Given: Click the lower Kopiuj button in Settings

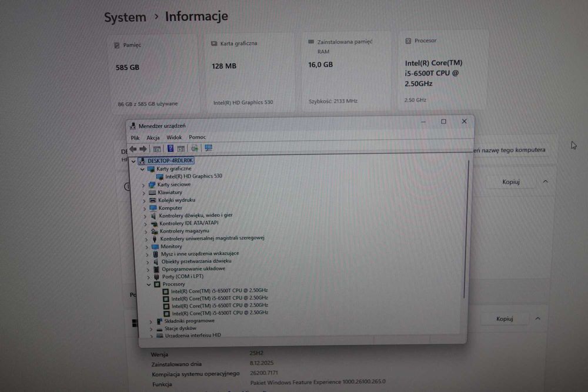Looking at the screenshot, I should point(505,319).
